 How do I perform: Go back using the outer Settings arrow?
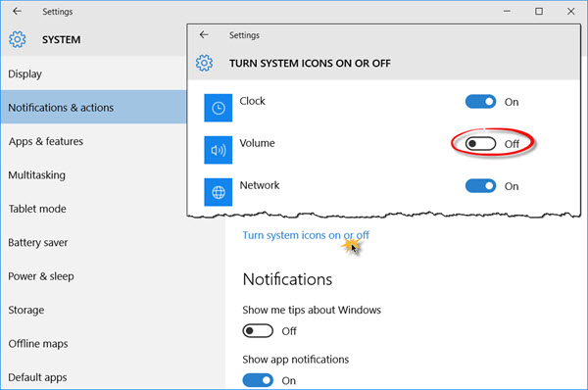click(x=17, y=11)
